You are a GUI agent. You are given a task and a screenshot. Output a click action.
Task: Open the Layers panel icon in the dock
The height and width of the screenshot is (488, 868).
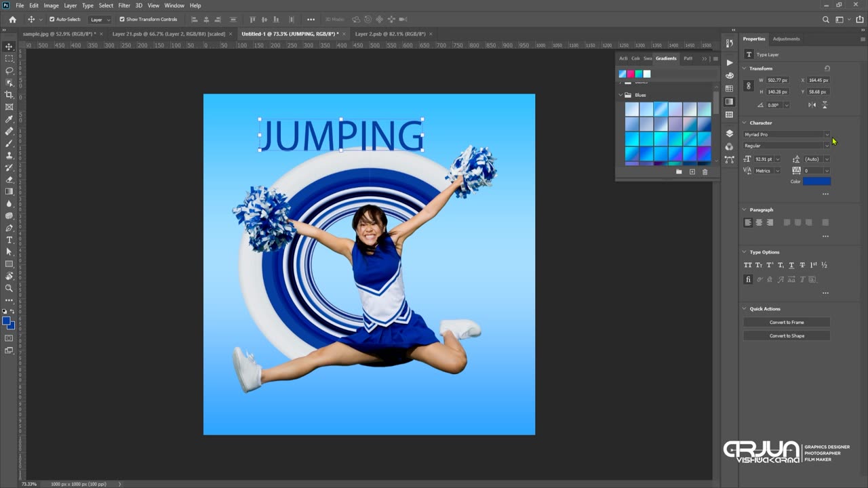[x=729, y=134]
